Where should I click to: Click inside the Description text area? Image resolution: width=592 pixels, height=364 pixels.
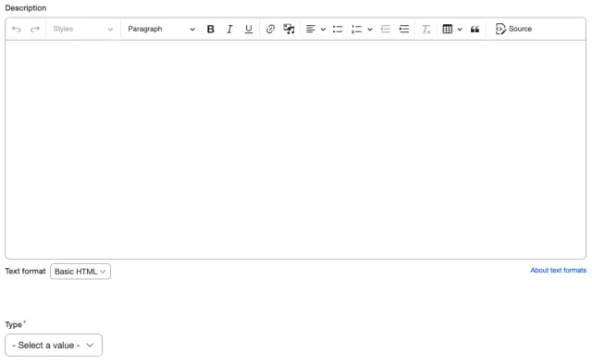[x=296, y=150]
